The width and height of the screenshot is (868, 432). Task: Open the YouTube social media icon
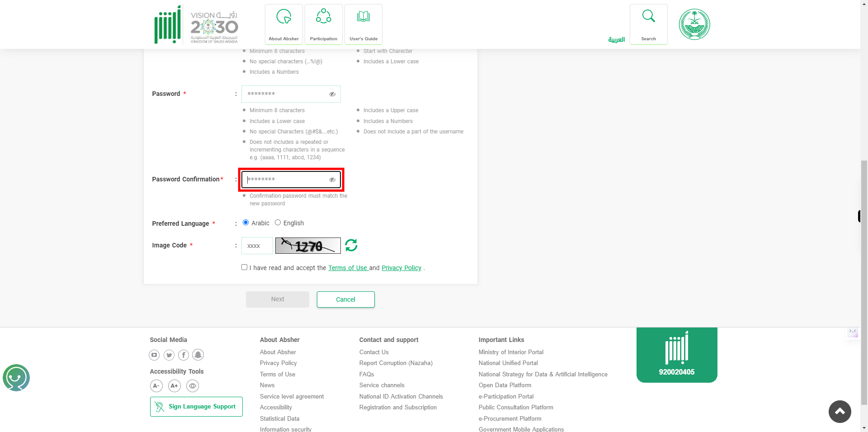coord(154,355)
